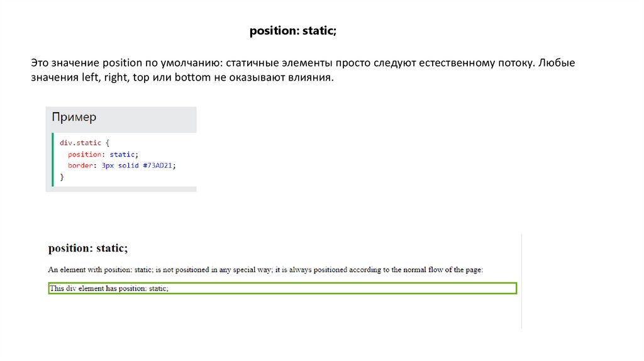Click the green vertical bar beside the code
The image size is (644, 361).
pyautogui.click(x=53, y=160)
